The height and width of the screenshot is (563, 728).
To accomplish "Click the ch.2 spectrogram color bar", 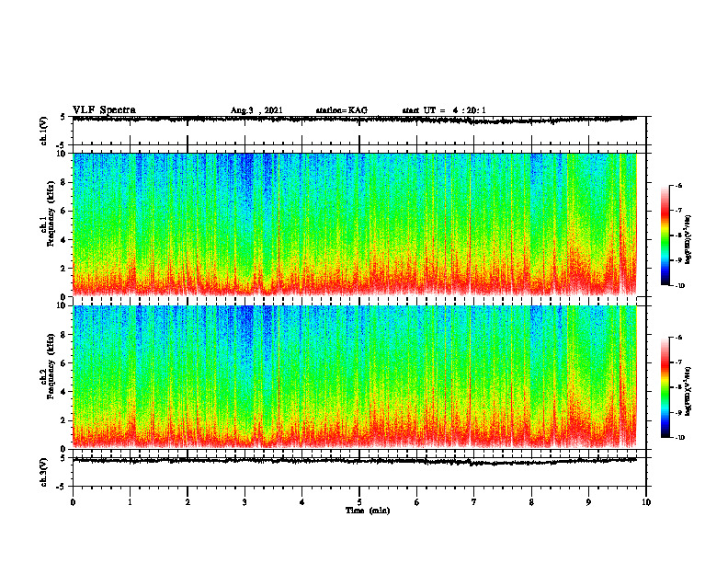I will [x=665, y=387].
